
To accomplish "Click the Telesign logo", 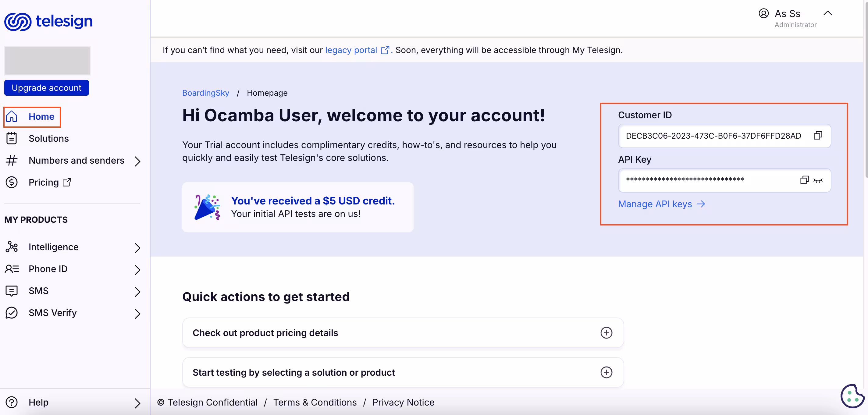I will tap(48, 22).
